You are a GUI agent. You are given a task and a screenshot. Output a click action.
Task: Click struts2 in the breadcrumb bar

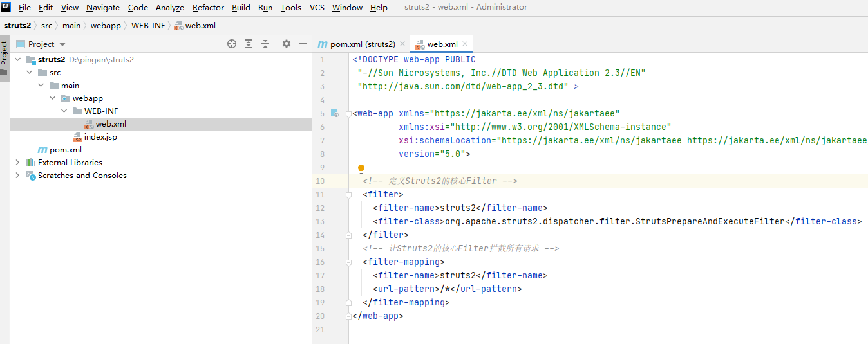coord(17,26)
